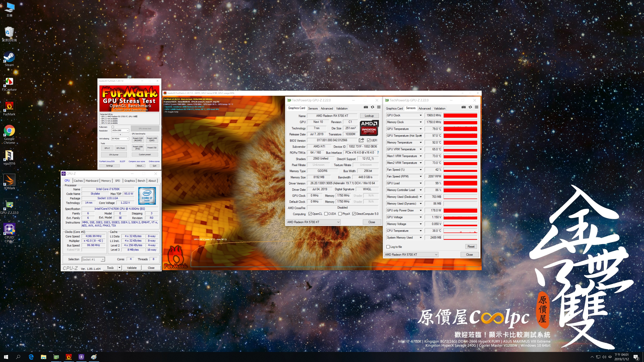
Task: Open the 3DMark desktop shortcut
Action: (x=9, y=182)
